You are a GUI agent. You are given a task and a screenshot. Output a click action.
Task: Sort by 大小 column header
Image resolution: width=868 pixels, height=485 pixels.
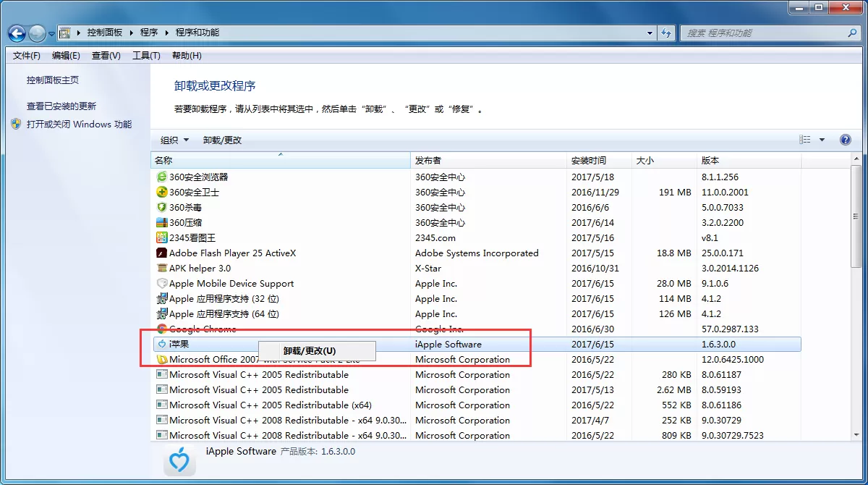(x=664, y=160)
